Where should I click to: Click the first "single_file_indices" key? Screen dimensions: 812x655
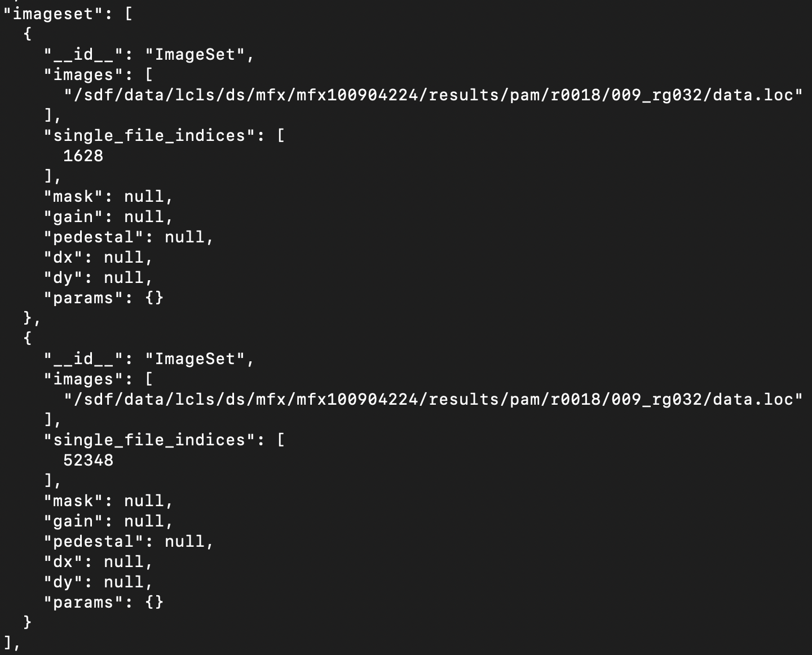149,135
